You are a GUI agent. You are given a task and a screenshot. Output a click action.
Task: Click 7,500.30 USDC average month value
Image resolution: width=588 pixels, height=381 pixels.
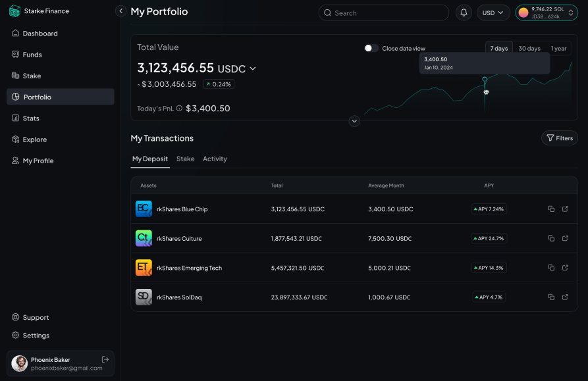click(390, 238)
